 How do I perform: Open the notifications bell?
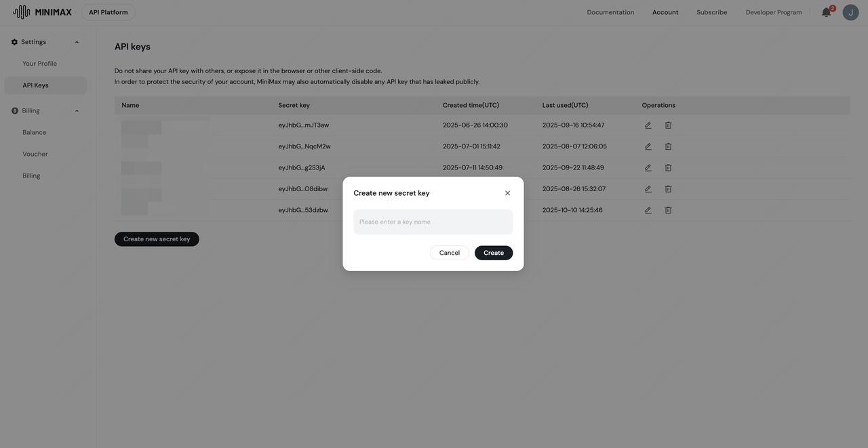[x=826, y=12]
